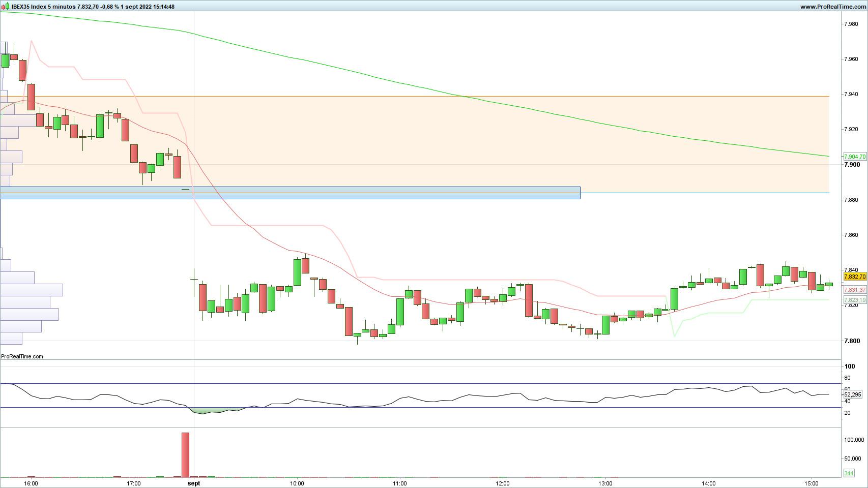This screenshot has height=488, width=868.
Task: Select the longest volume profile bar on left
Action: coord(32,290)
